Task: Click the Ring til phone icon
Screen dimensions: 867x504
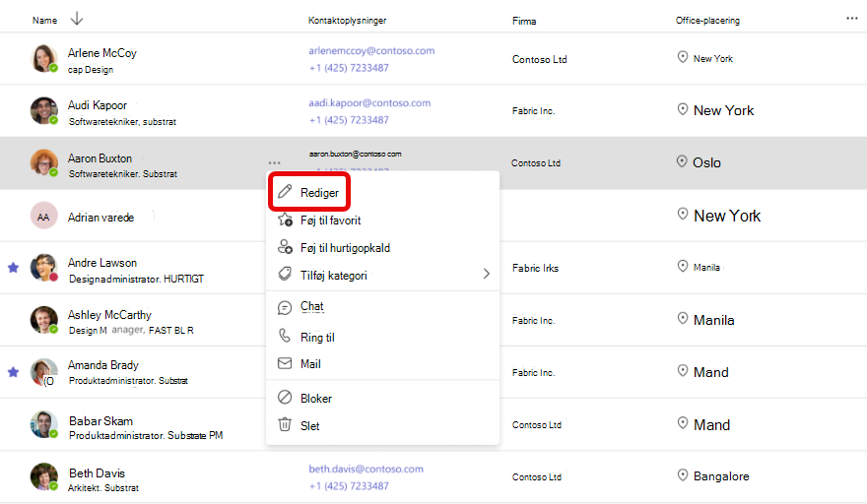Action: 284,336
